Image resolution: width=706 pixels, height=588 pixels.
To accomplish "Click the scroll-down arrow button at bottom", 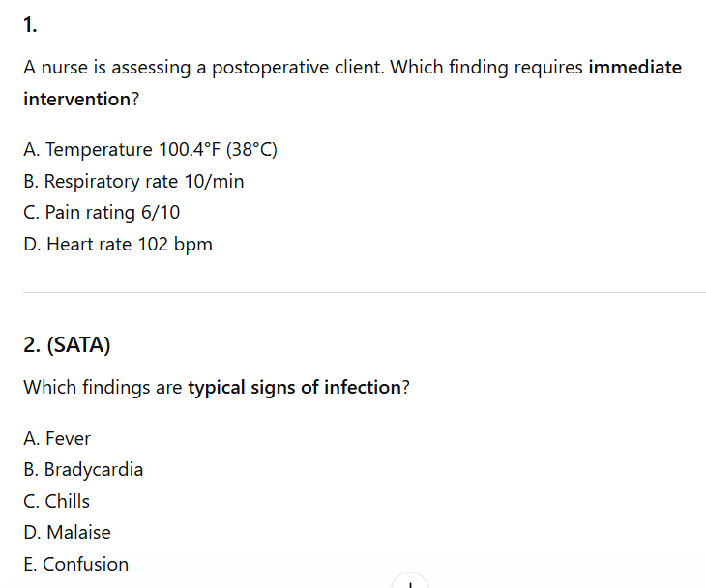I will click(410, 581).
